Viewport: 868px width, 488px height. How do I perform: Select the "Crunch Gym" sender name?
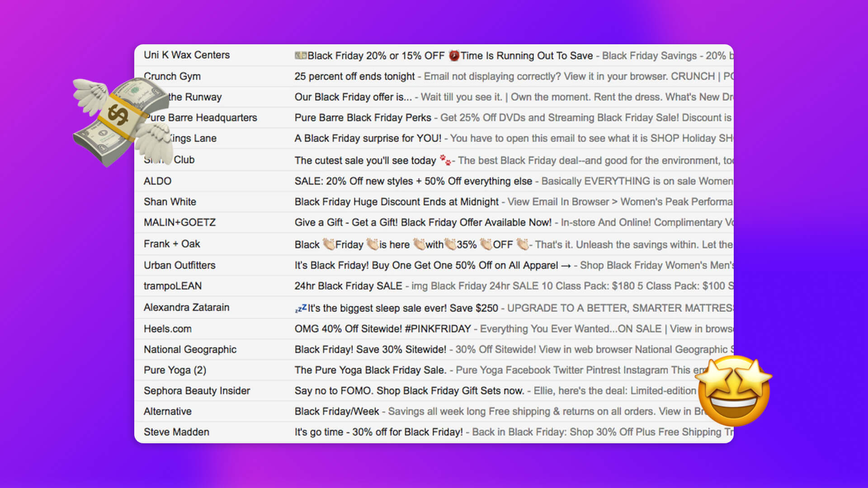(172, 76)
